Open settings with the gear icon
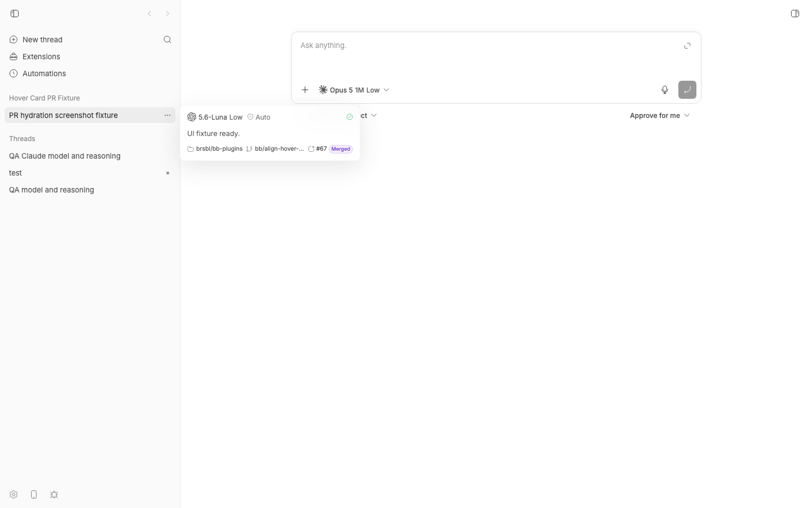The width and height of the screenshot is (812, 508). [x=14, y=494]
